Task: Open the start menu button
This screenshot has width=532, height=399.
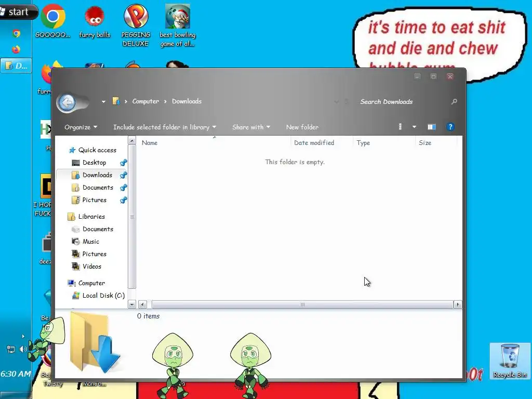Action: [17, 12]
